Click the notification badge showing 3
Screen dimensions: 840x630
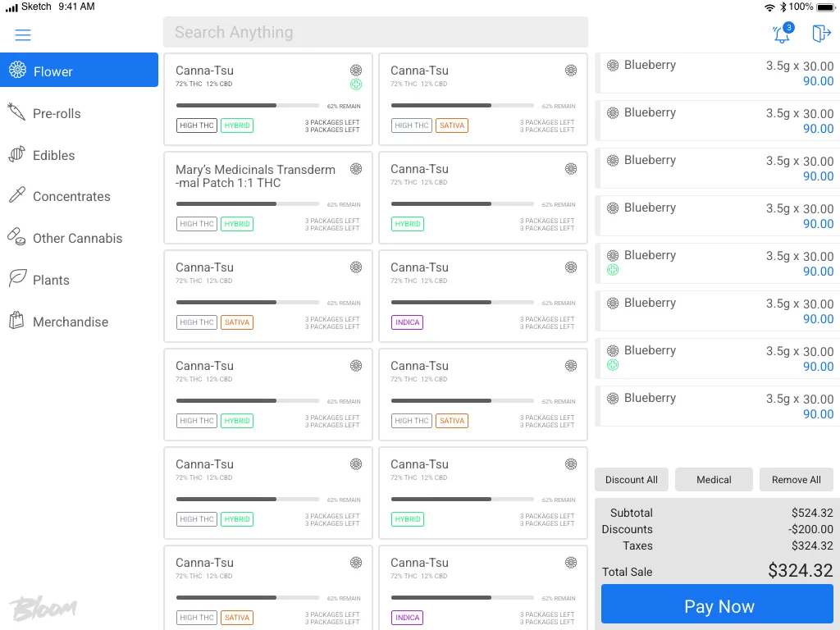coord(788,27)
